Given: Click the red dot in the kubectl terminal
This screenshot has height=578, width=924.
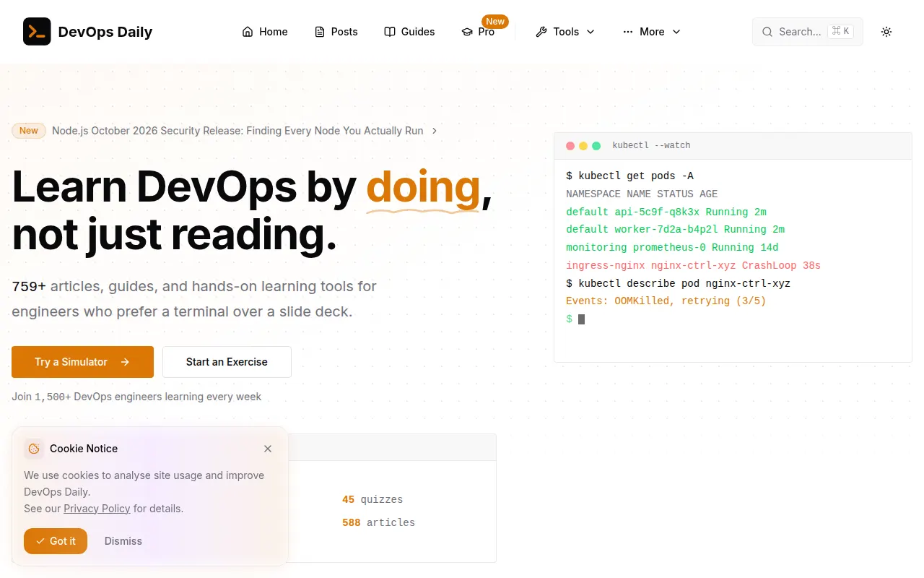Looking at the screenshot, I should pyautogui.click(x=570, y=146).
